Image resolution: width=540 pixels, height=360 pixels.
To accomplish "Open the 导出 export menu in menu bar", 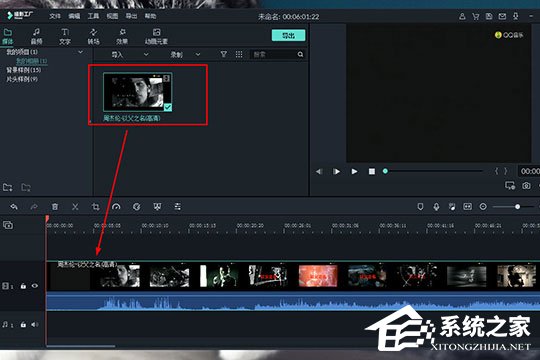I will (x=131, y=16).
